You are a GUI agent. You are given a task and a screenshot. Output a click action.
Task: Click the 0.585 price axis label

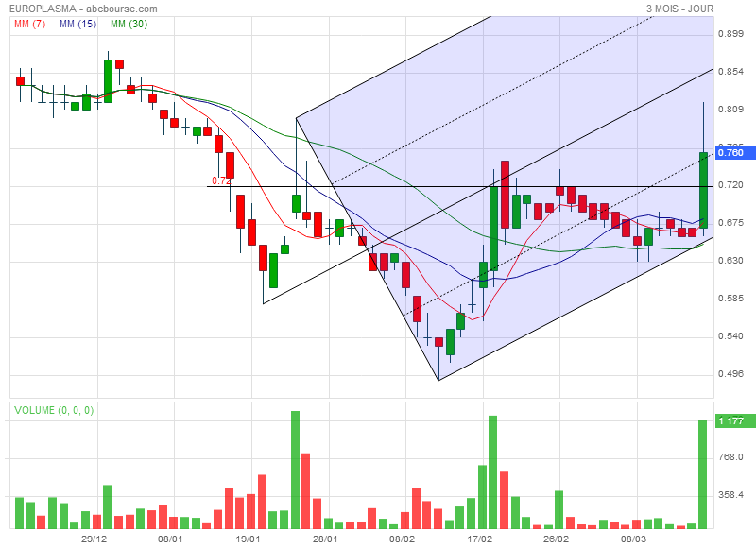730,299
